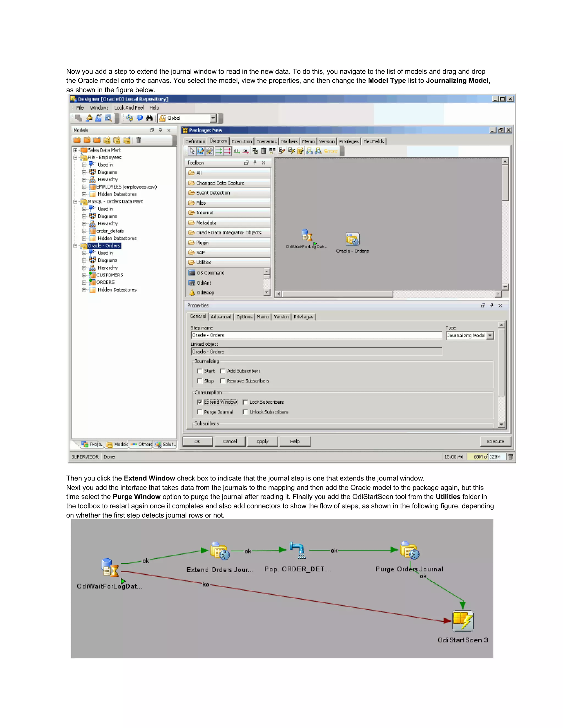Click the refresh arrows icon in main toolbar
This screenshot has width=563, height=728.
[130, 118]
